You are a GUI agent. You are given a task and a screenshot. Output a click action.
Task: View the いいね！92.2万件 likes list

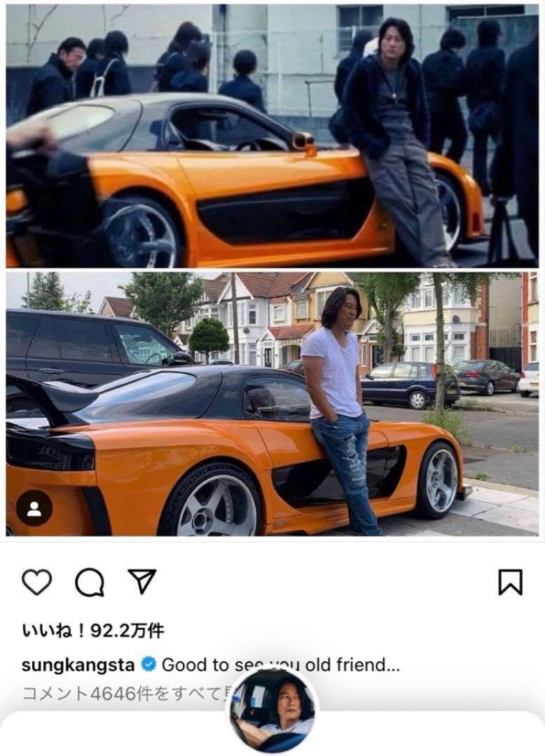[x=93, y=630]
